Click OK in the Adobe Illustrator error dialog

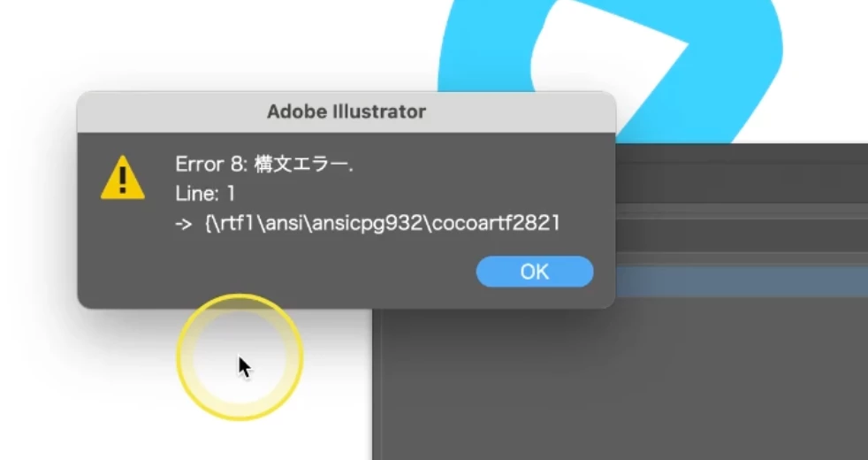(535, 272)
